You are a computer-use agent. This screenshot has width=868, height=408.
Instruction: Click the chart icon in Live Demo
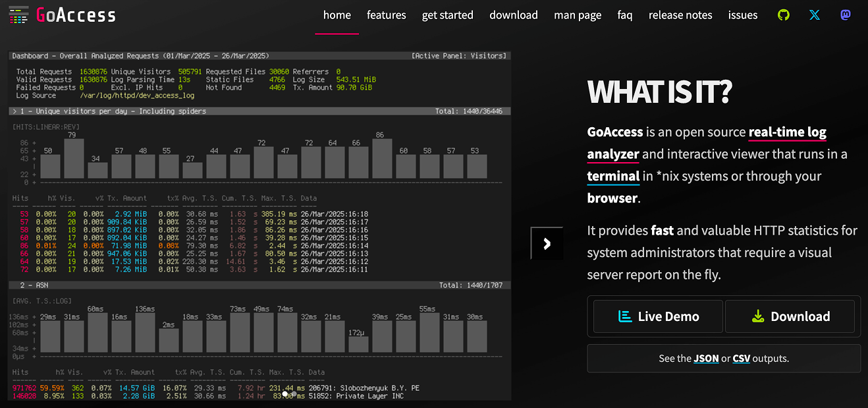[625, 316]
